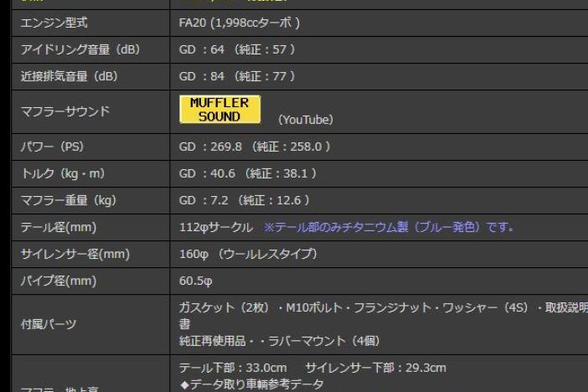Select the アイドリング音量 (dB) label cell

80,49
